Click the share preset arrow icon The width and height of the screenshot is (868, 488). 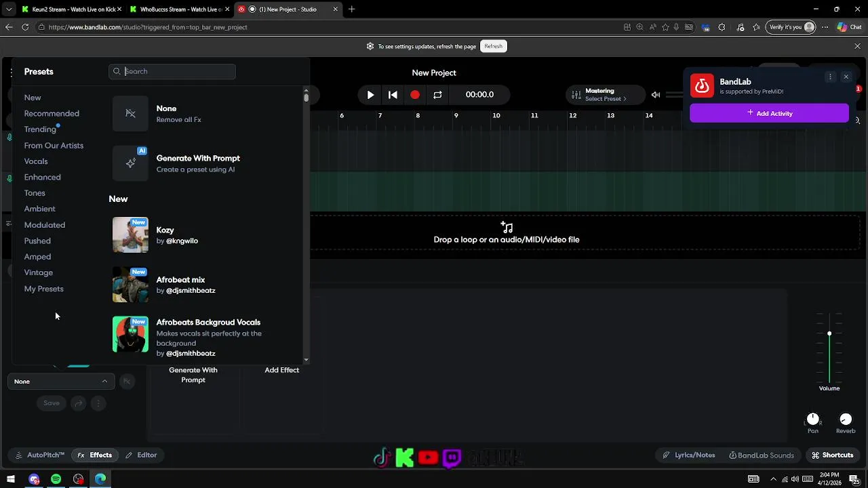pyautogui.click(x=79, y=403)
